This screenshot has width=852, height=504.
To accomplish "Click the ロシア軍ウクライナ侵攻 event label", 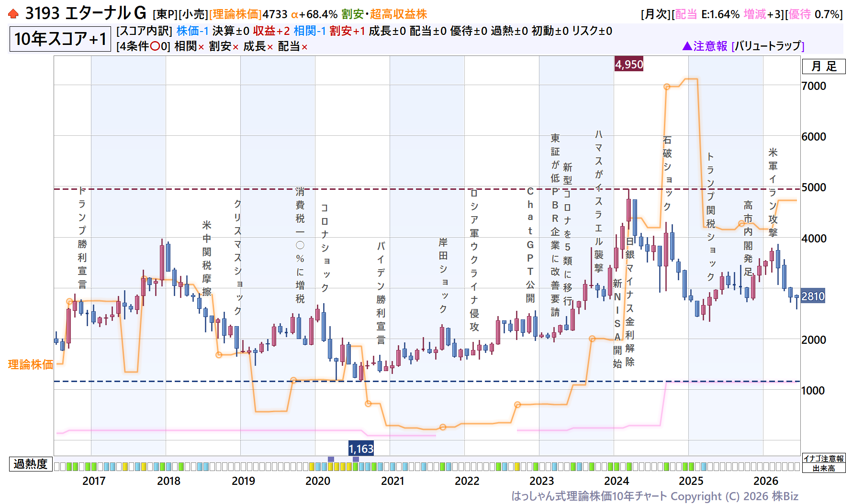I will pos(474,261).
